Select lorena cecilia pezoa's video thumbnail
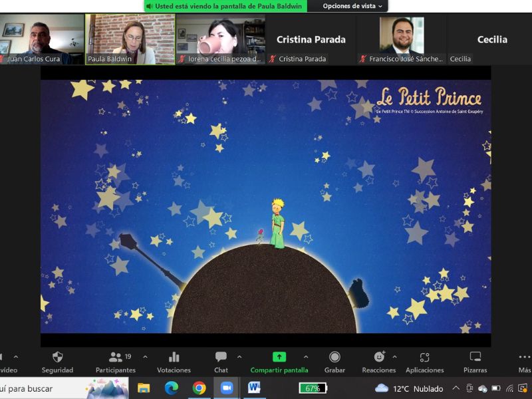This screenshot has height=399, width=532. point(221,39)
